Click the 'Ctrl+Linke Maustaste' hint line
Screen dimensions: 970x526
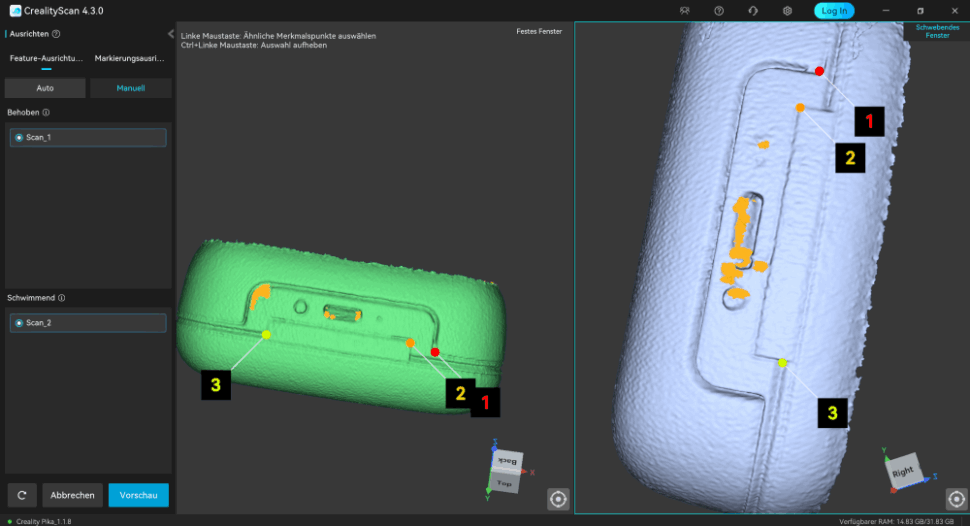pos(254,45)
